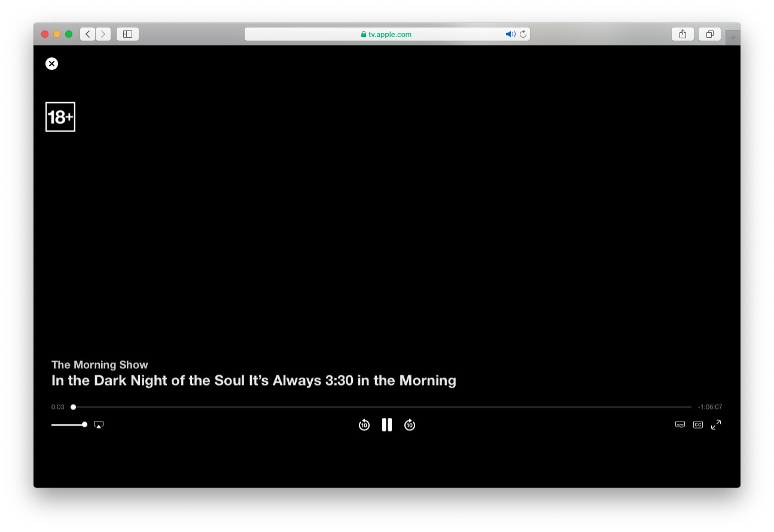This screenshot has width=774, height=532.
Task: Skip back 10 seconds
Action: click(364, 425)
